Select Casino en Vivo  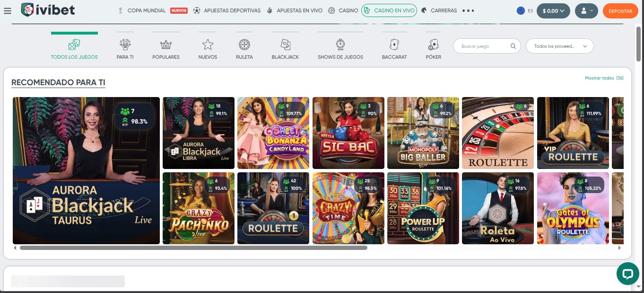point(389,10)
